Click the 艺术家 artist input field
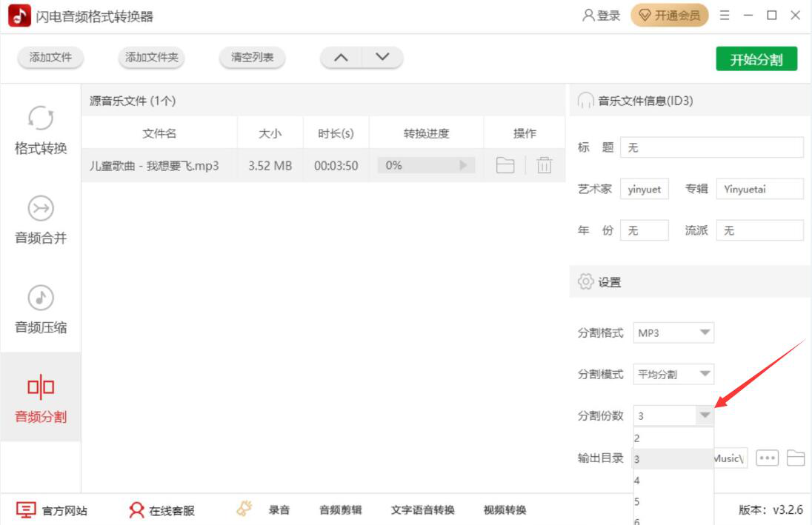812x525 pixels. [x=645, y=189]
